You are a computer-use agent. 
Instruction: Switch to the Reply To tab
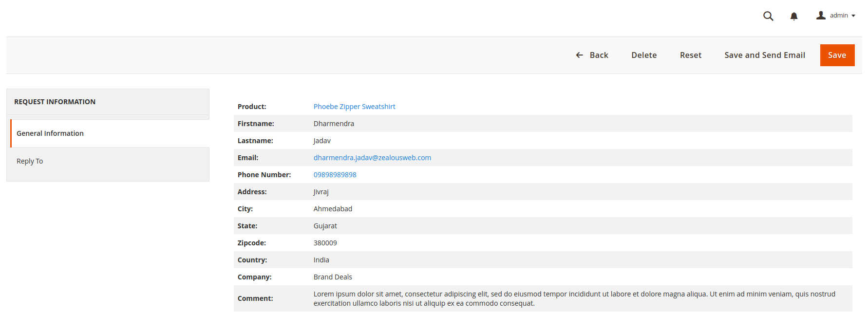click(30, 161)
